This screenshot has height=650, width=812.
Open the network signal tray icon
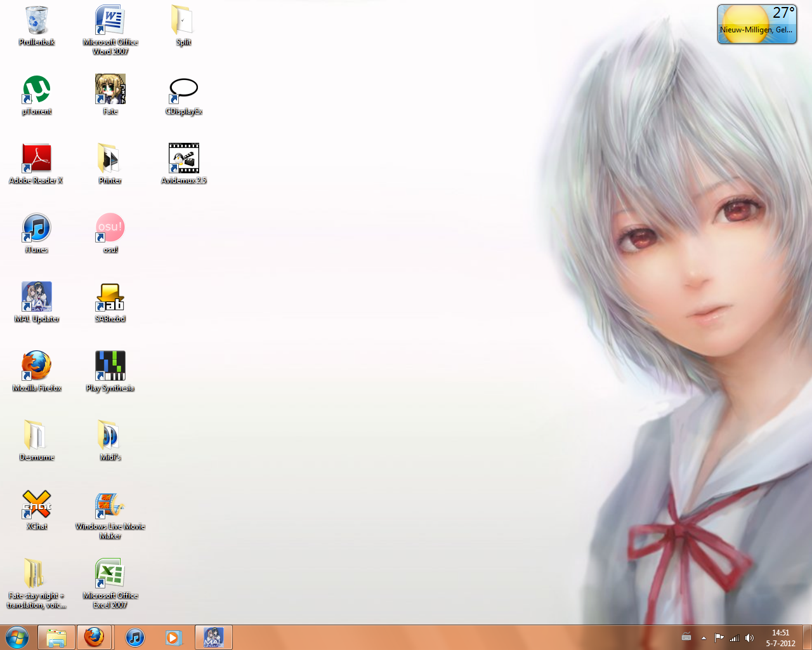[735, 638]
